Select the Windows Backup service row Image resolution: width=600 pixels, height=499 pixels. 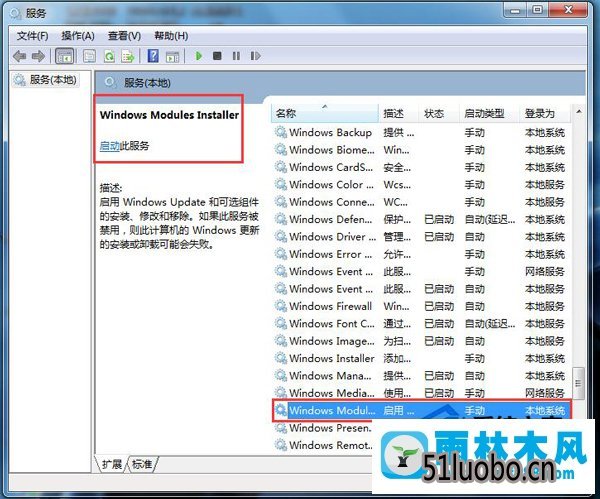(421, 133)
